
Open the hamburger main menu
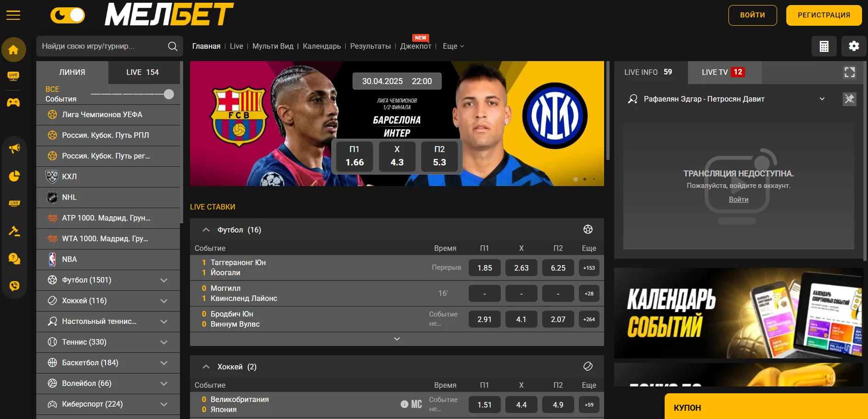tap(13, 16)
